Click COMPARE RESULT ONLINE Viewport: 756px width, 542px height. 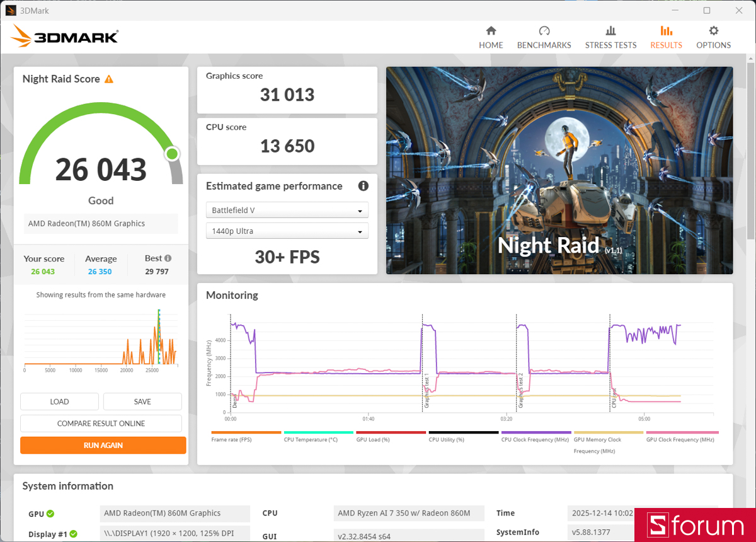pyautogui.click(x=101, y=423)
